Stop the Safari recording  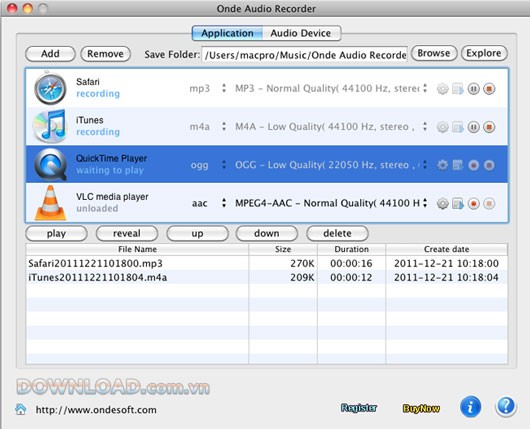[489, 89]
